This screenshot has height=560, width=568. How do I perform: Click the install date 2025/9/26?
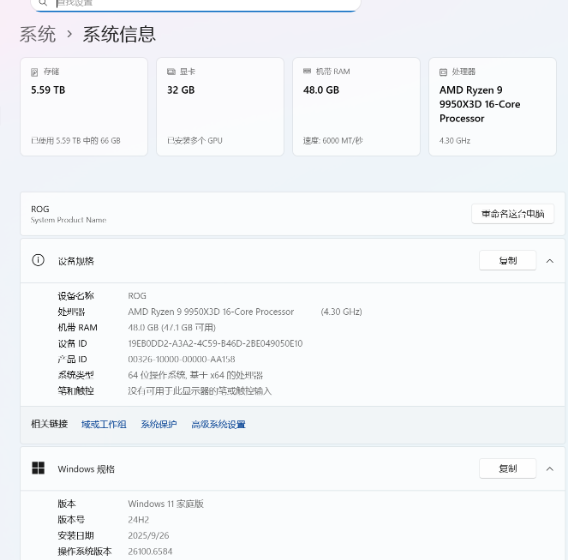pyautogui.click(x=149, y=535)
